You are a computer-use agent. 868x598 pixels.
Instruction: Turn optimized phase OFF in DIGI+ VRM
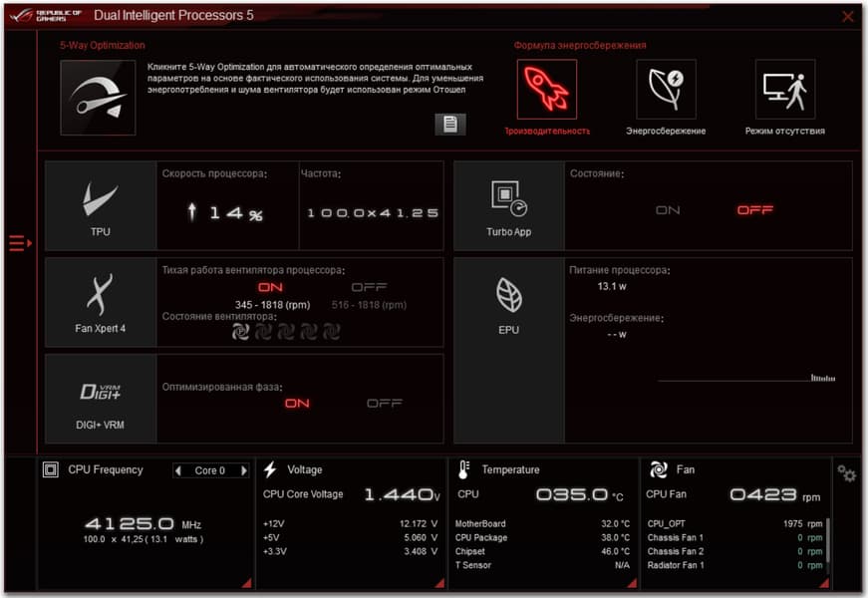[x=385, y=404]
